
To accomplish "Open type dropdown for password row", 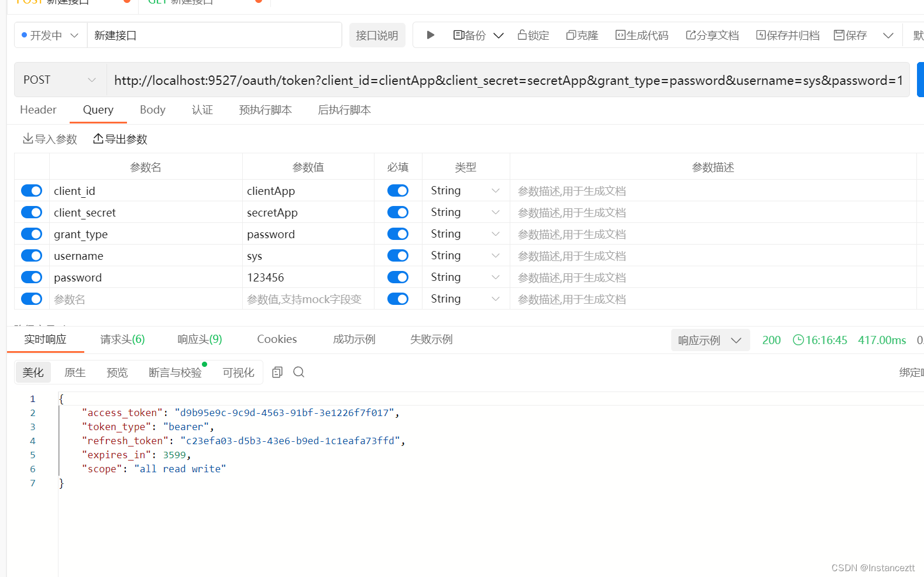I will click(466, 277).
